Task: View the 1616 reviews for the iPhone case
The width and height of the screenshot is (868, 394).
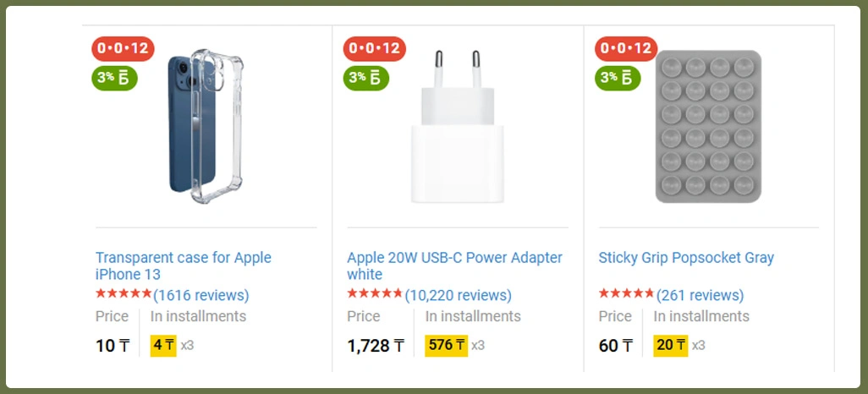Action: coord(201,295)
